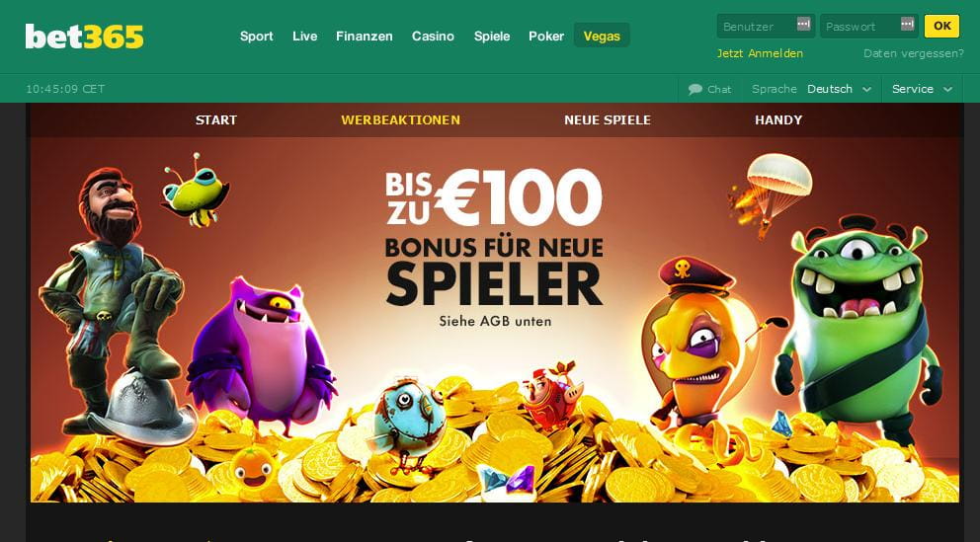
Task: Click the bet365 logo
Action: [x=84, y=37]
